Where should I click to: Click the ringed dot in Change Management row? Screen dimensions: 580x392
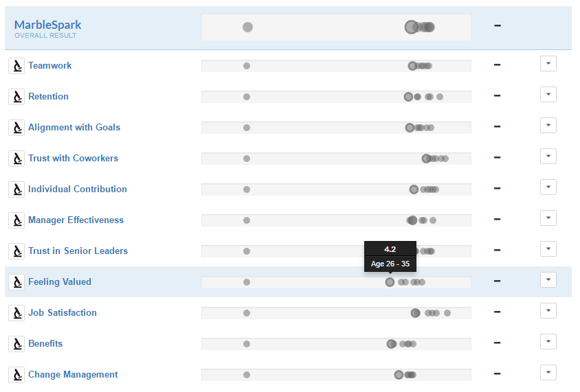[399, 375]
